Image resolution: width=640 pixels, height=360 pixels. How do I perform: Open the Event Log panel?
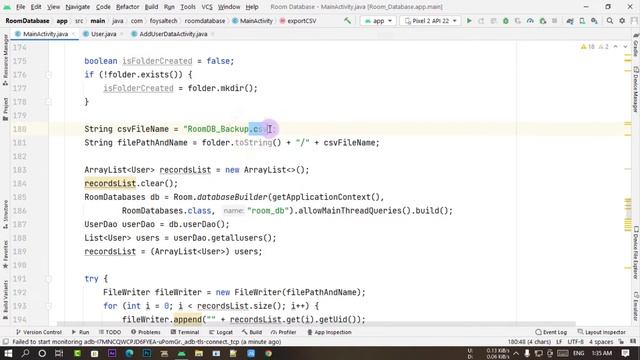point(551,332)
